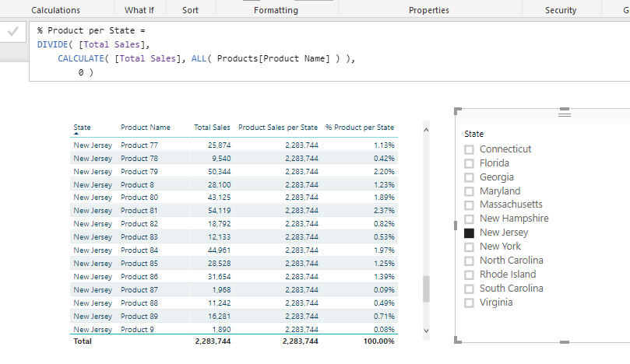Viewport: 630px width, 364px height.
Task: Sort table by Total Sales header
Action: click(212, 128)
